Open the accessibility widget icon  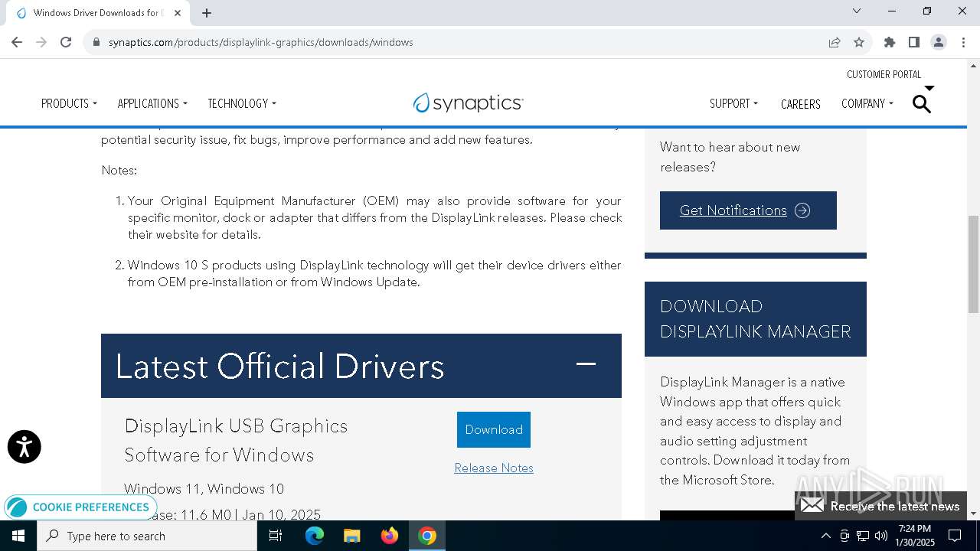[x=24, y=447]
